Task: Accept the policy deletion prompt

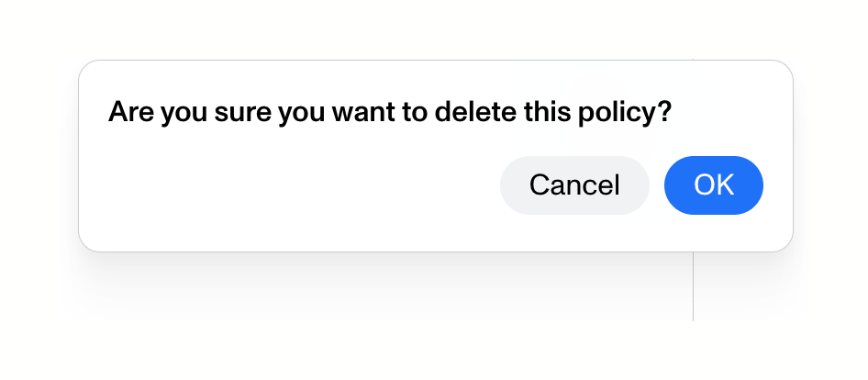Action: [x=713, y=185]
